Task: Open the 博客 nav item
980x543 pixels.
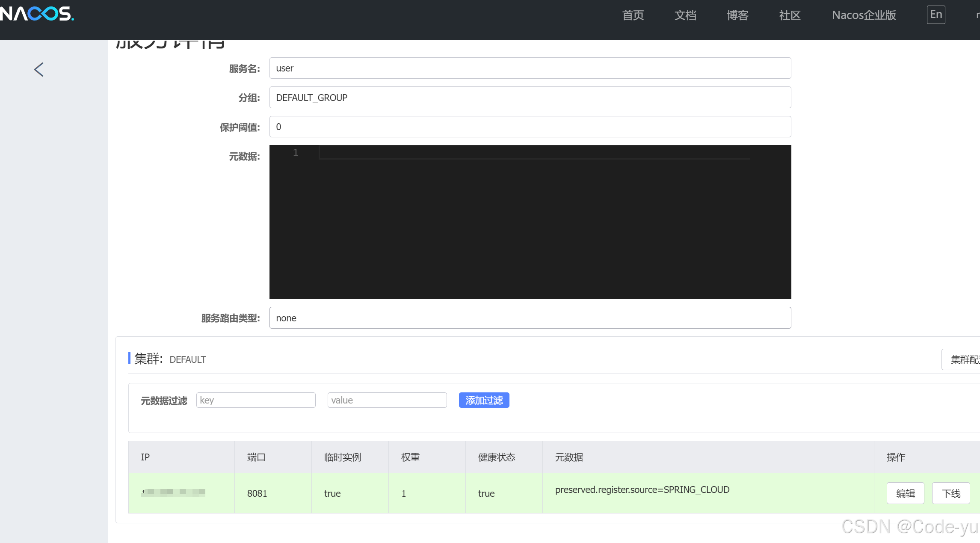Action: [x=737, y=15]
